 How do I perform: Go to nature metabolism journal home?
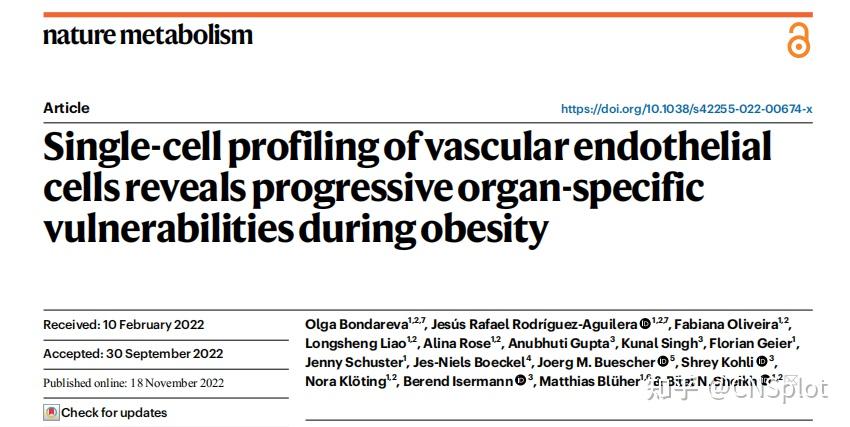click(148, 36)
